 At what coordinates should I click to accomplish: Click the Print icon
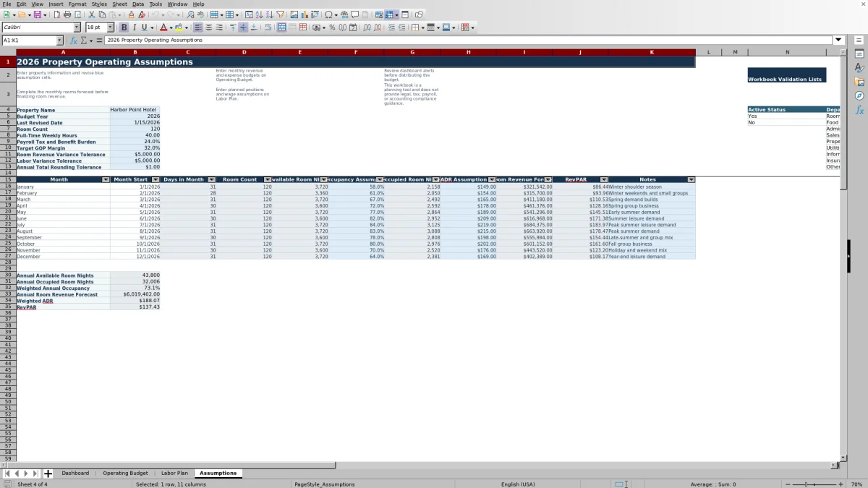tap(67, 14)
